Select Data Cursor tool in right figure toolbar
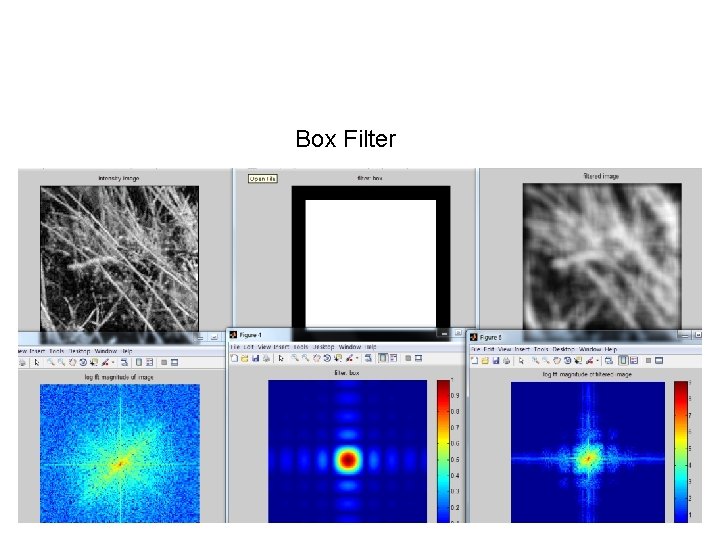720x540 pixels. click(x=579, y=360)
